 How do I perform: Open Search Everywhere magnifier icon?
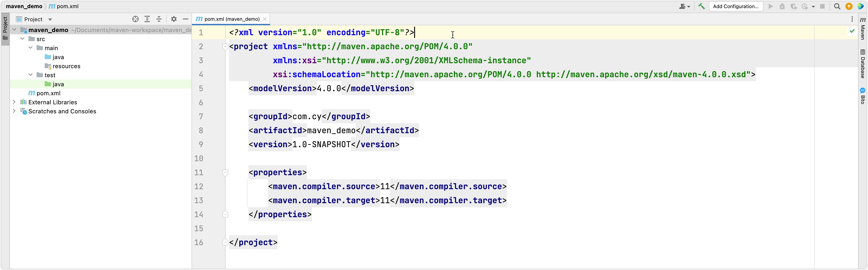click(x=837, y=6)
